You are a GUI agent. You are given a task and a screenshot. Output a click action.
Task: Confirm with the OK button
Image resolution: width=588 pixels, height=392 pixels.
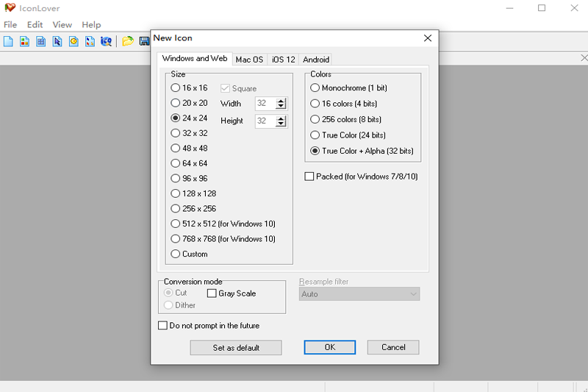330,347
